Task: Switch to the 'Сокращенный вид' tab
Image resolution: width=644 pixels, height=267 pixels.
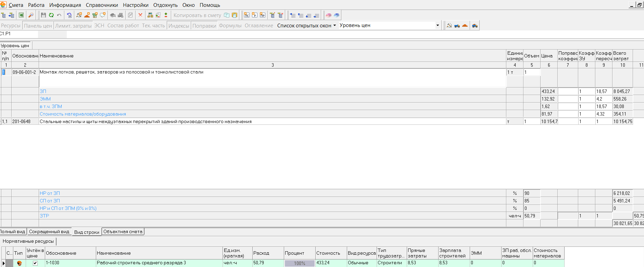Action: [49, 232]
